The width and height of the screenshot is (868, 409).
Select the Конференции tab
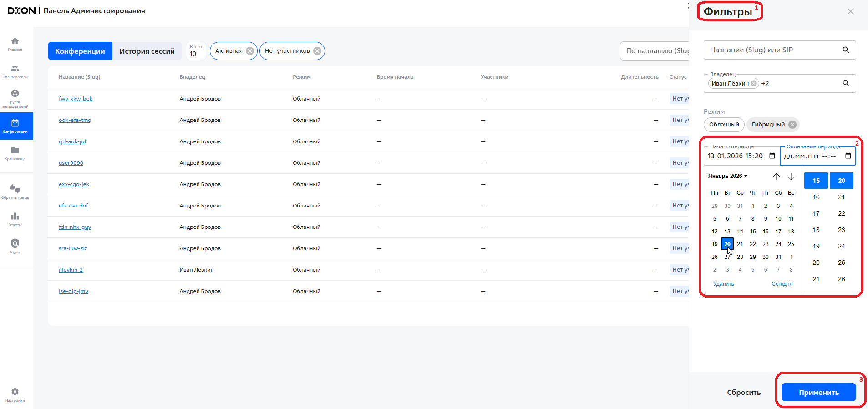pyautogui.click(x=80, y=51)
